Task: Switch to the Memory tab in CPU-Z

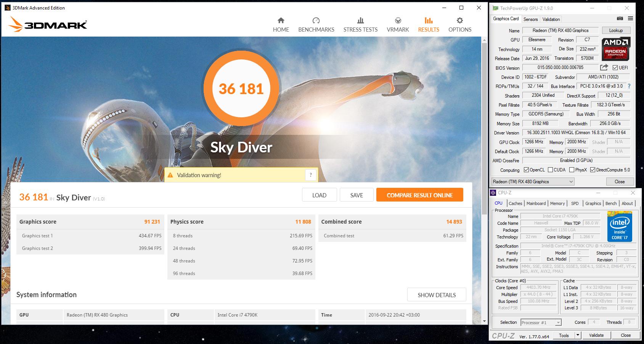Action: 557,203
